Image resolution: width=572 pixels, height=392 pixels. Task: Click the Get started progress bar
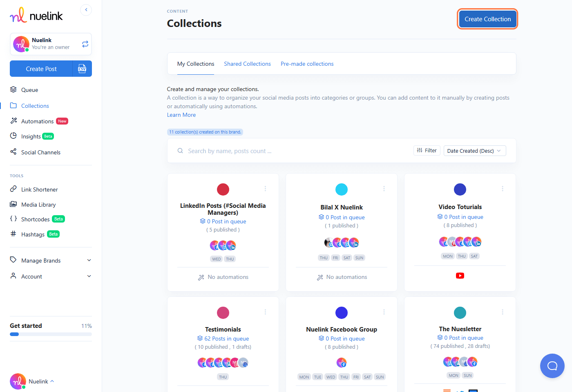51,334
